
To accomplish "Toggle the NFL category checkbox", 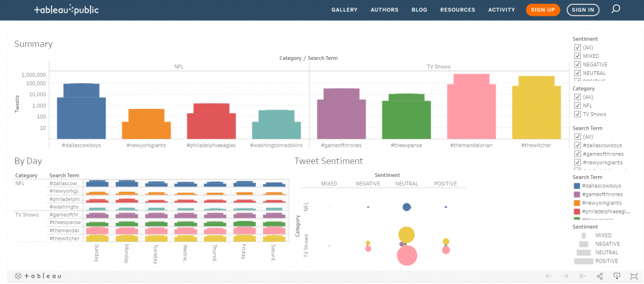I will click(x=577, y=106).
